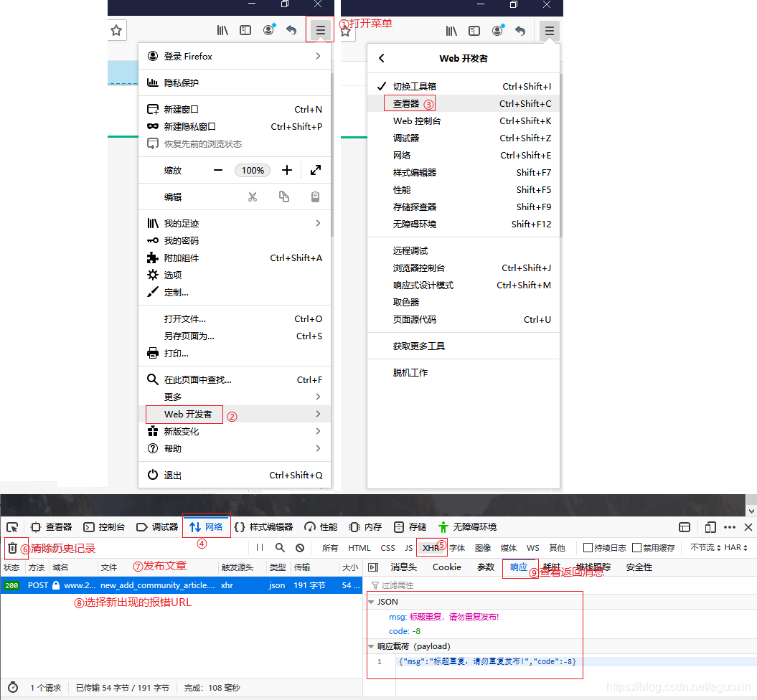
Task: Filter requests by WS
Action: click(x=533, y=548)
